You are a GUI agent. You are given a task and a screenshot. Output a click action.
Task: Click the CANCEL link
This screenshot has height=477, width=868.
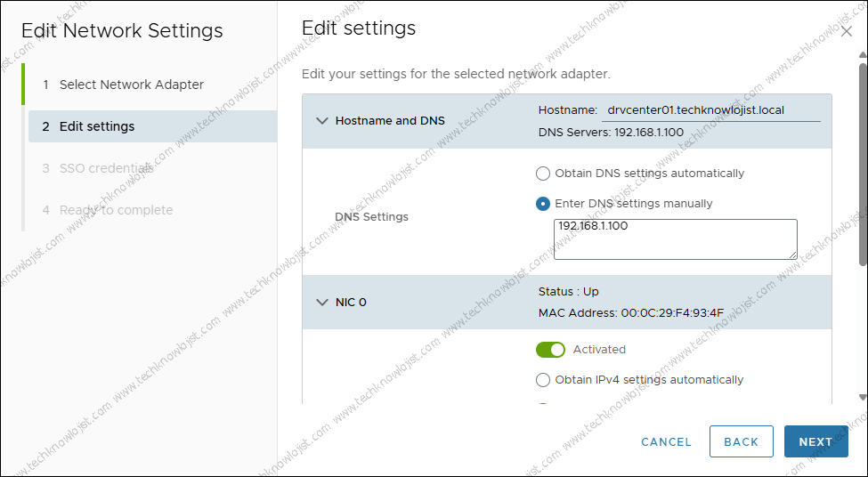(x=666, y=442)
